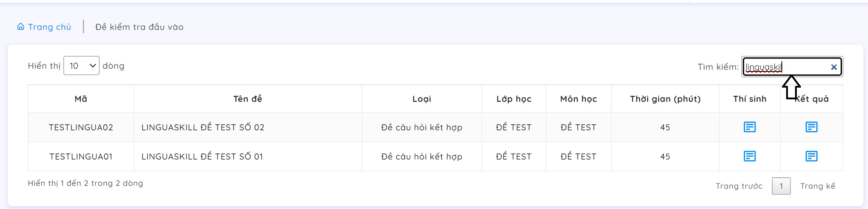Clear the search box with X
This screenshot has height=209, width=868.
[833, 67]
